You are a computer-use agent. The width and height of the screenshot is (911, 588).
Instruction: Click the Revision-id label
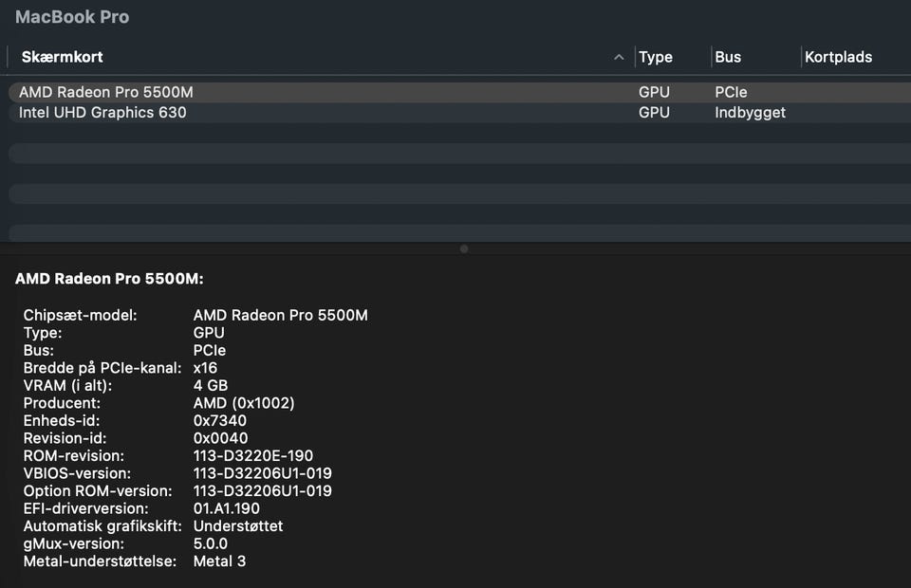click(x=65, y=438)
